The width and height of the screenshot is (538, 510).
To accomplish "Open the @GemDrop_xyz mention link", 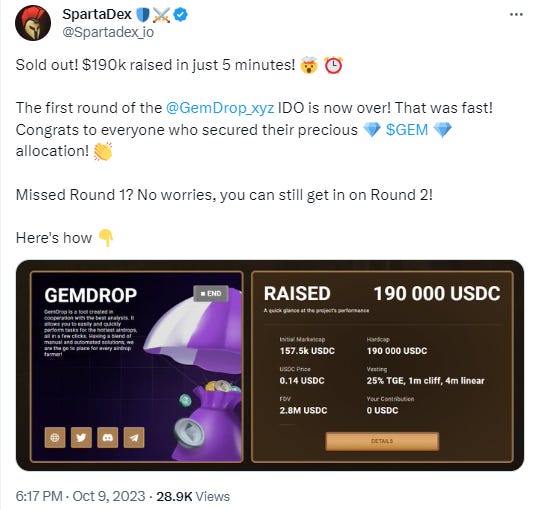I will (x=220, y=108).
